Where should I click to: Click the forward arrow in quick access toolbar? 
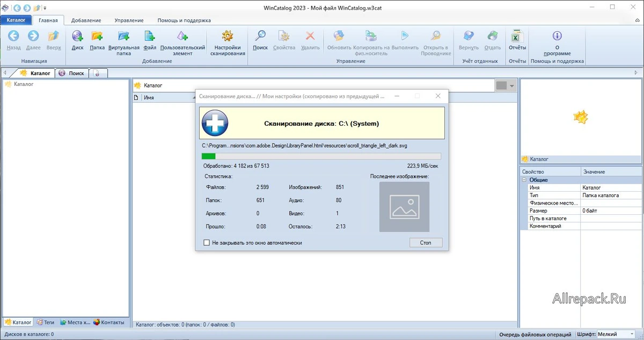tap(27, 8)
